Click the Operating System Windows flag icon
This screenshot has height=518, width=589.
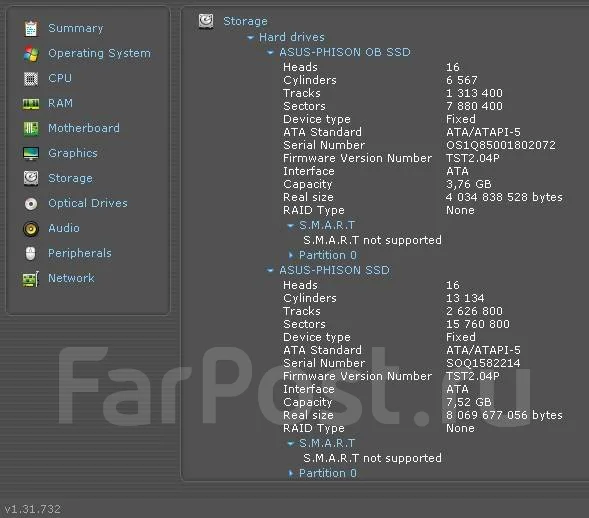pyautogui.click(x=31, y=54)
